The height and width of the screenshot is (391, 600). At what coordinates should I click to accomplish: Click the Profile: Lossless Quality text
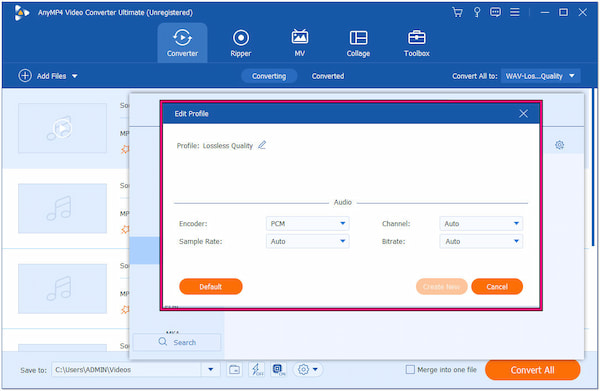pos(215,146)
